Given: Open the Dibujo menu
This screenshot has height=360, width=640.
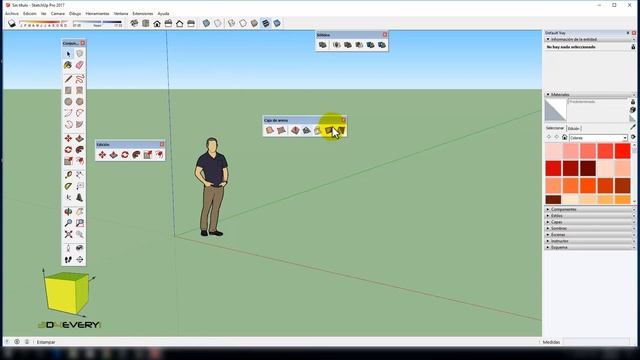Looking at the screenshot, I should 75,13.
